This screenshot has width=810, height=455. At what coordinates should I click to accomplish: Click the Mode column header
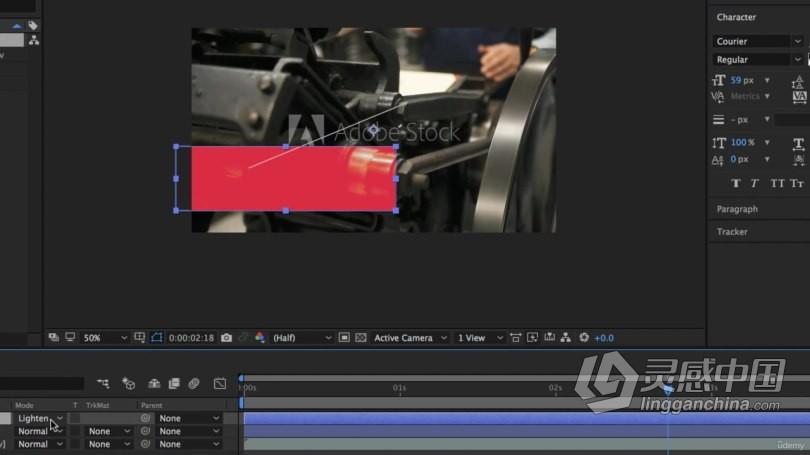[24, 405]
